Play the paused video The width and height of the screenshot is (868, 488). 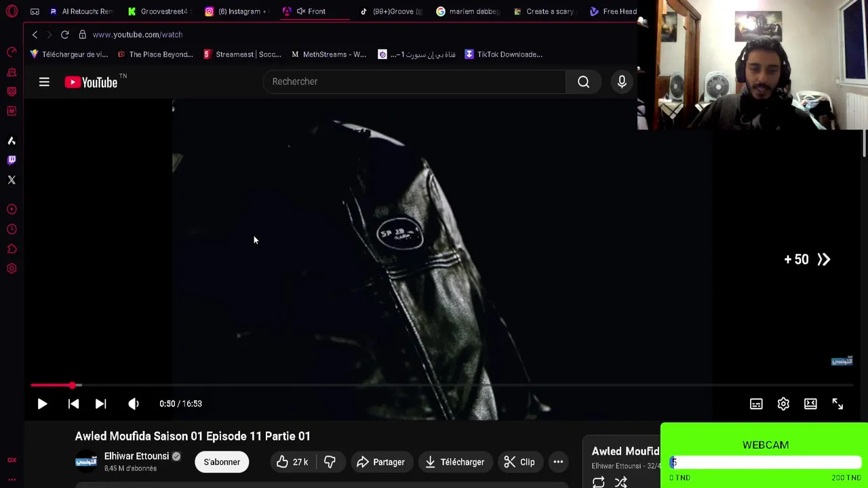42,404
